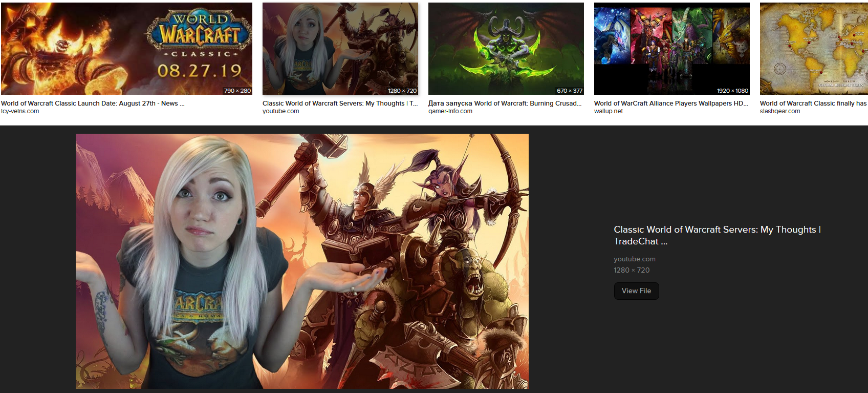Click the '1920 × 1080' size label
The image size is (868, 393).
(732, 91)
